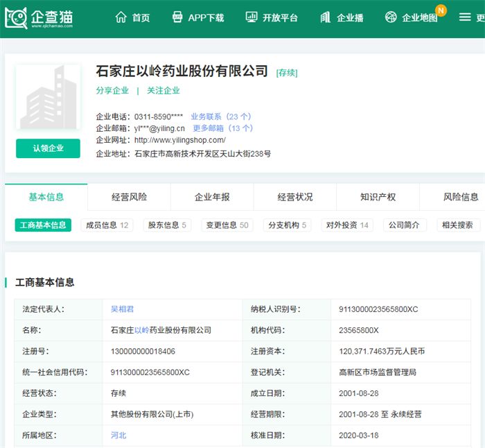Open the 股东信息 5 sub-tab

(x=167, y=225)
